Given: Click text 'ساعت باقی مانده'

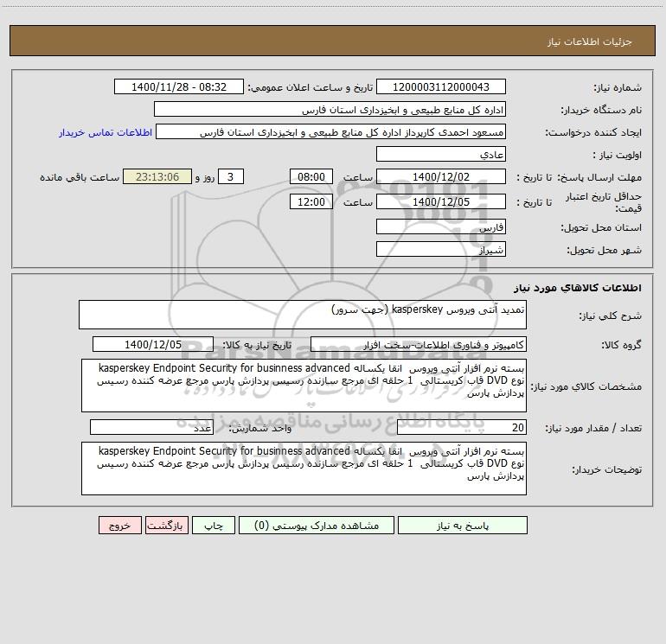Looking at the screenshot, I should click(x=80, y=177).
